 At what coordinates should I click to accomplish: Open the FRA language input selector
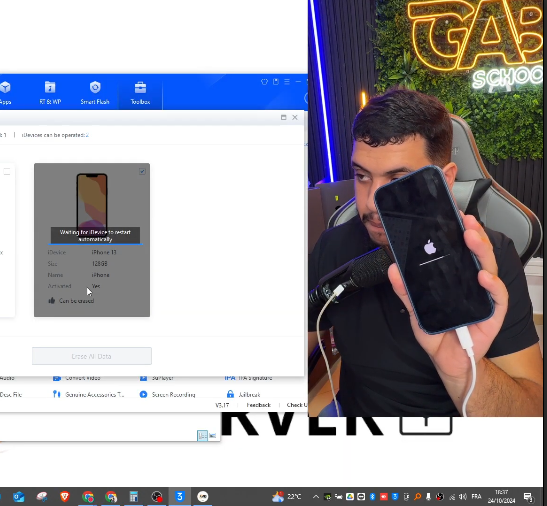(x=476, y=496)
